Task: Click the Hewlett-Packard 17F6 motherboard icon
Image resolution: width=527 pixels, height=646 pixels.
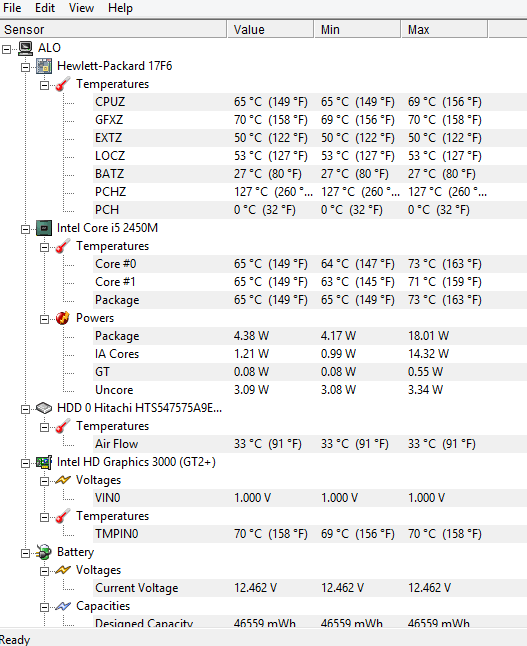Action: coord(44,66)
